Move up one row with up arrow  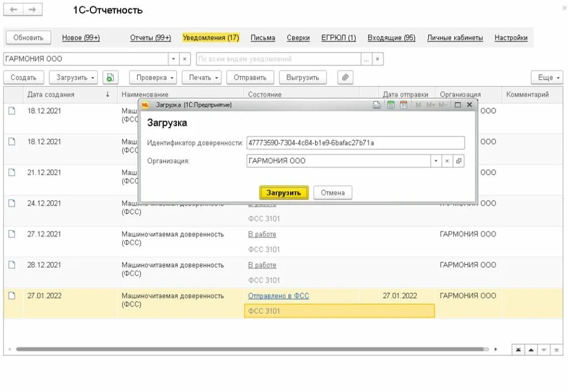tap(531, 350)
